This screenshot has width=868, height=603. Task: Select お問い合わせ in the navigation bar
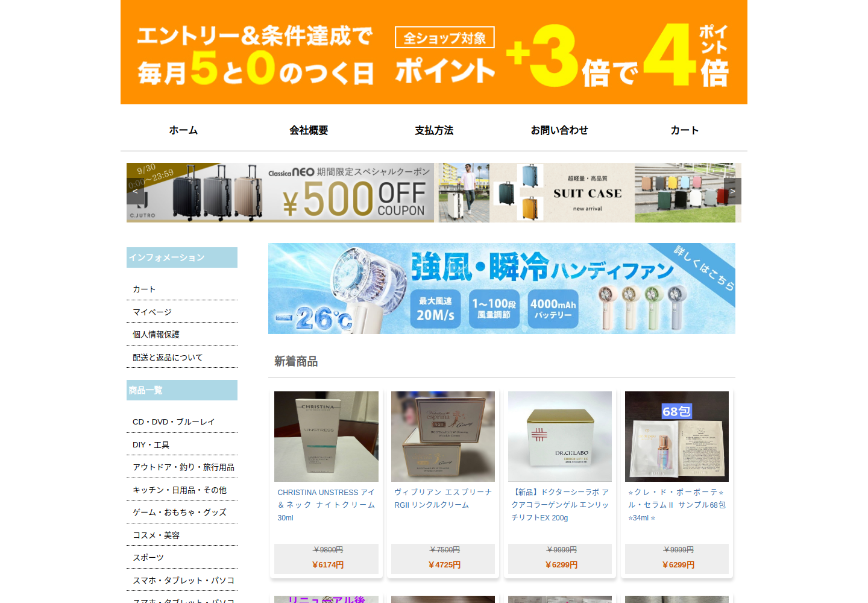559,130
